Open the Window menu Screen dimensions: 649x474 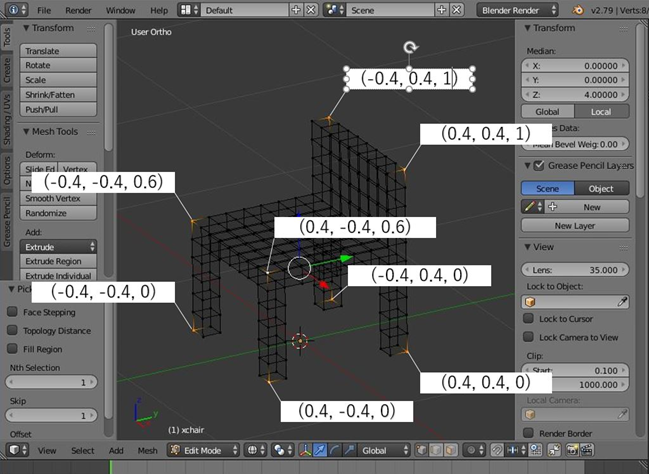pyautogui.click(x=120, y=10)
